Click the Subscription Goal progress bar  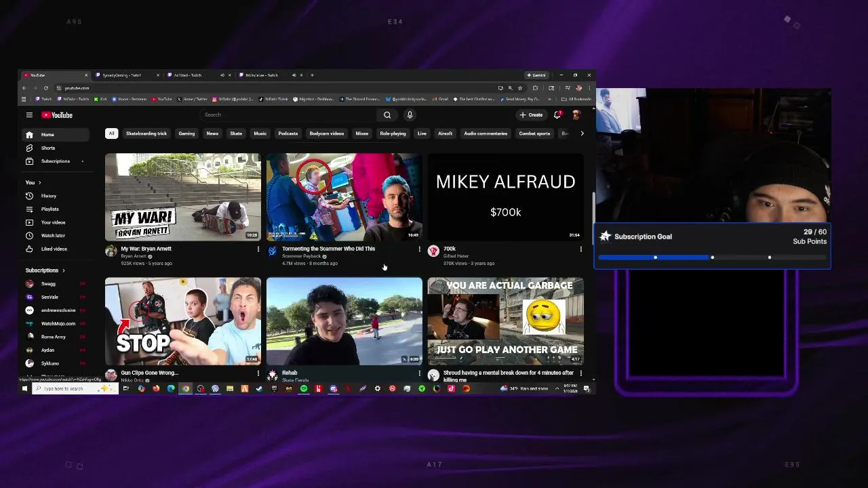[712, 258]
